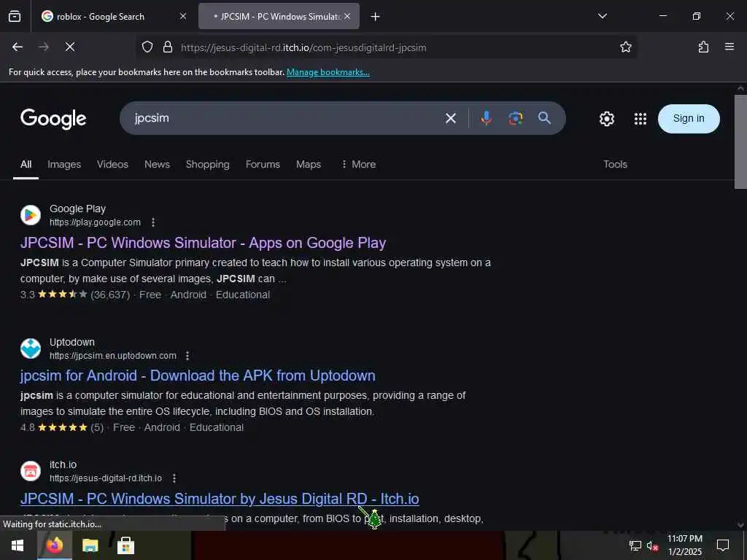Submit search with magnifier icon
Viewport: 747px width, 560px height.
[x=544, y=118]
